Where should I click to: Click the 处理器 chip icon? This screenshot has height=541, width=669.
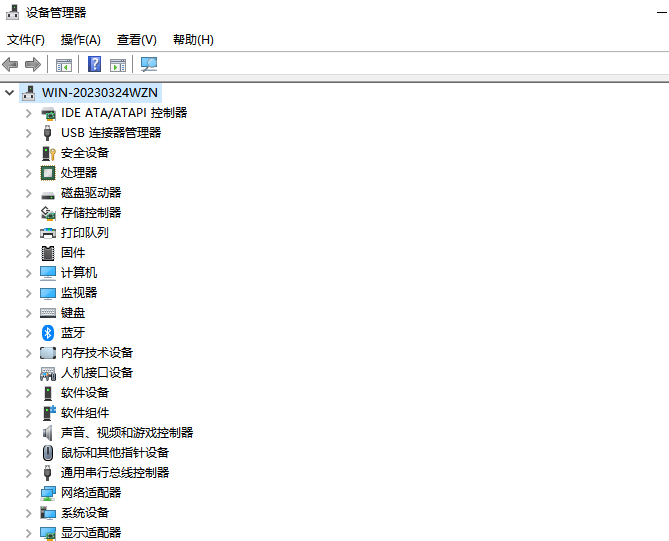click(x=48, y=173)
